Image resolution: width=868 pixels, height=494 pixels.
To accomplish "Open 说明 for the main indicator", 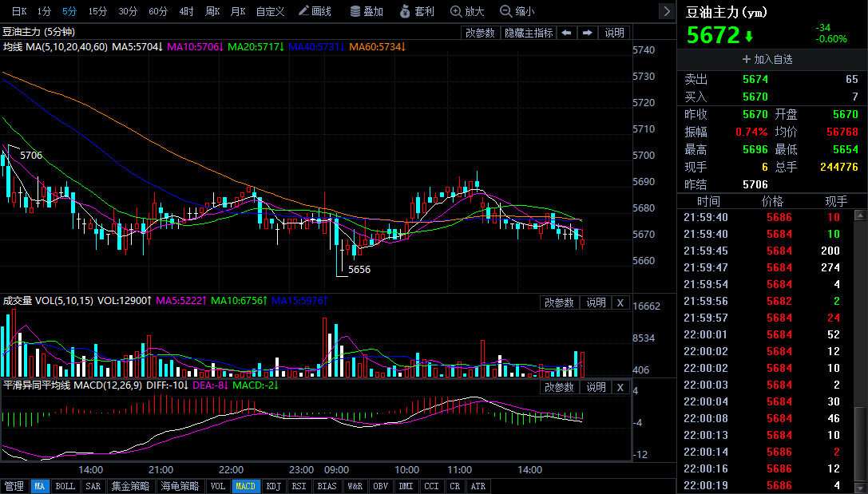I will pos(614,33).
